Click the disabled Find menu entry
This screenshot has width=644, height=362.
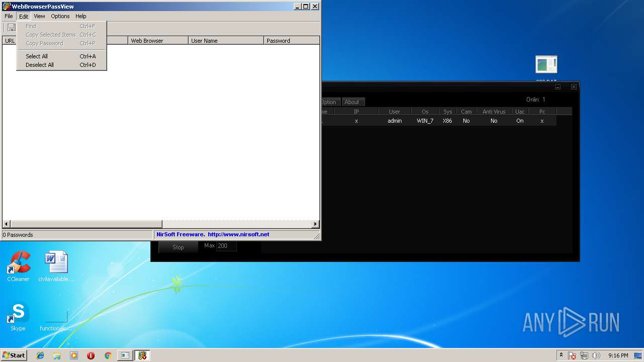(x=61, y=26)
